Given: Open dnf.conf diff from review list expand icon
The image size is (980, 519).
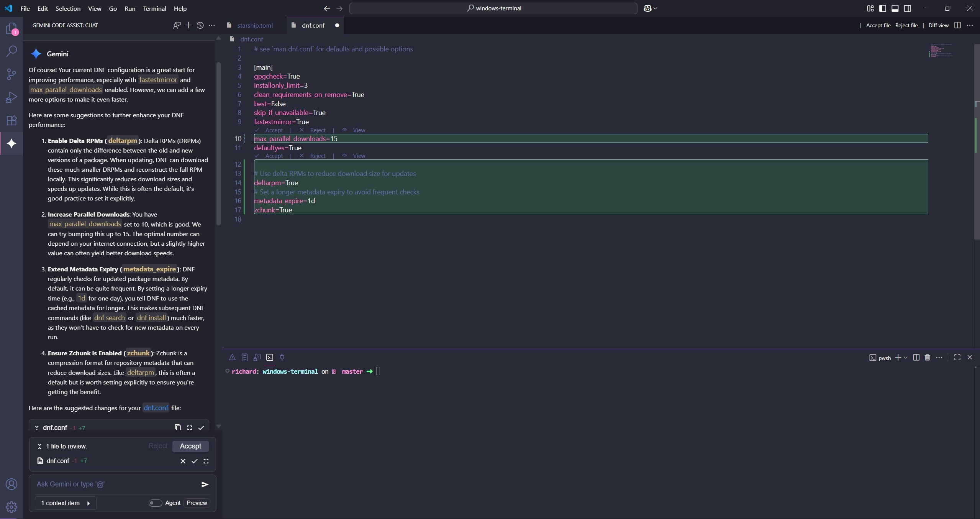Looking at the screenshot, I should 206,461.
